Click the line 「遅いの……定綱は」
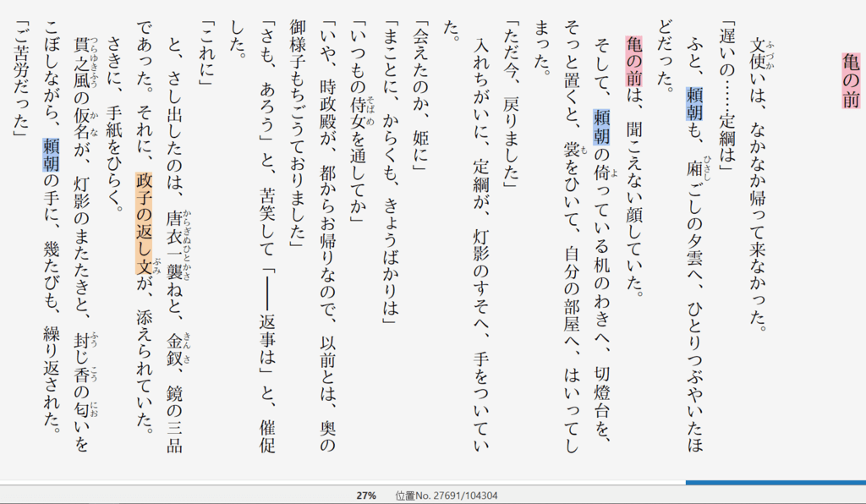 (727, 97)
